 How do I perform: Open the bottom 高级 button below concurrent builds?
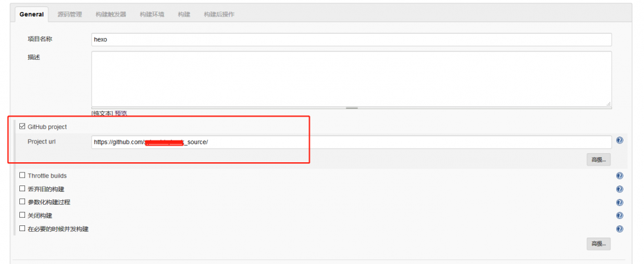[598, 243]
